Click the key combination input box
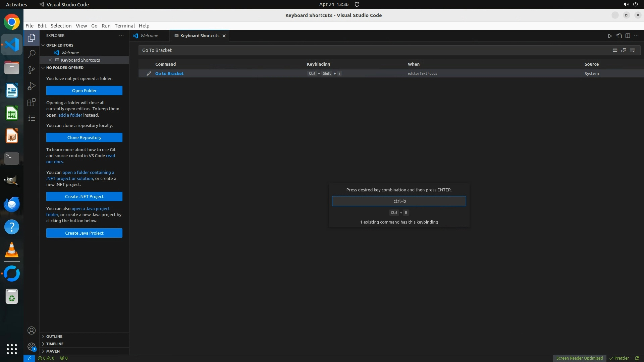The height and width of the screenshot is (362, 644). pyautogui.click(x=399, y=201)
